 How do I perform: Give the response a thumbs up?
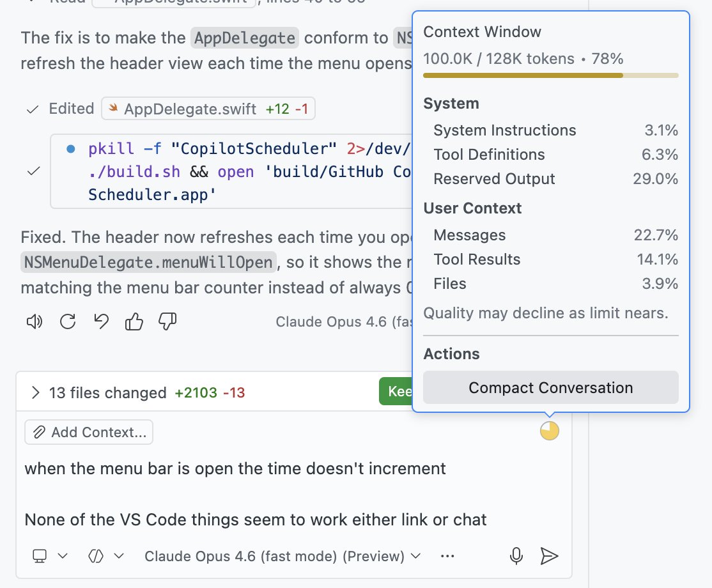pyautogui.click(x=134, y=321)
